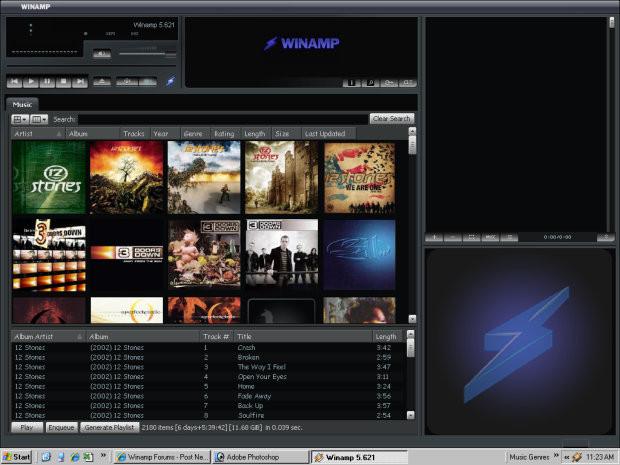The height and width of the screenshot is (465, 620).
Task: Sort by the Album column in the upper pane
Action: [93, 134]
